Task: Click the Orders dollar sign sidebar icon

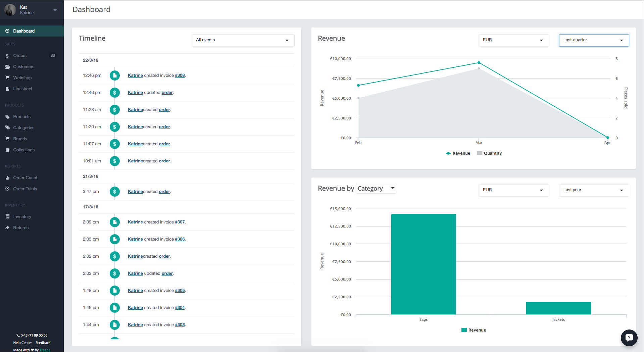Action: pos(7,56)
